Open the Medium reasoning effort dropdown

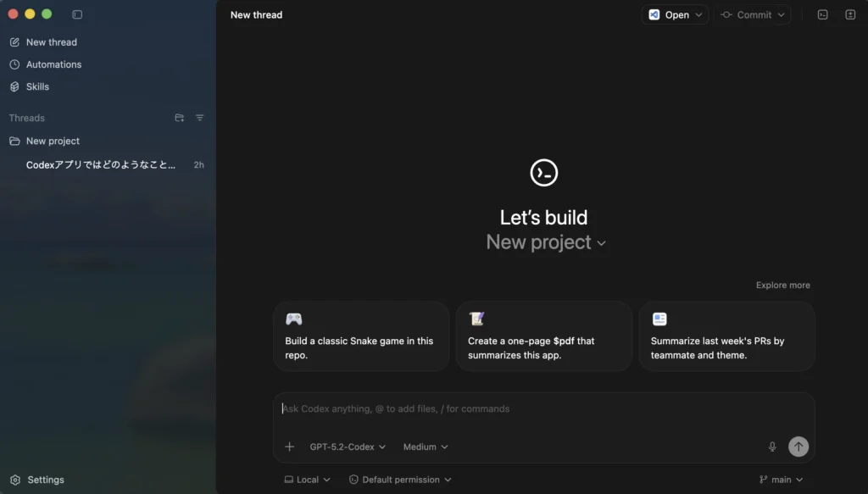[426, 447]
